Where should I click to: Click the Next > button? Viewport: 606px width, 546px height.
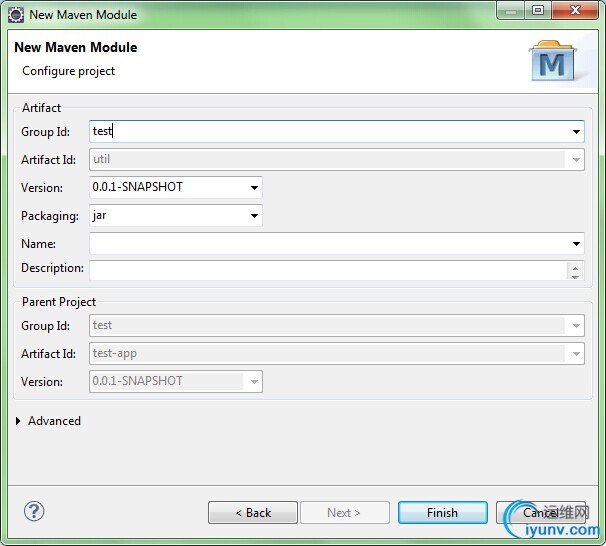tap(345, 513)
